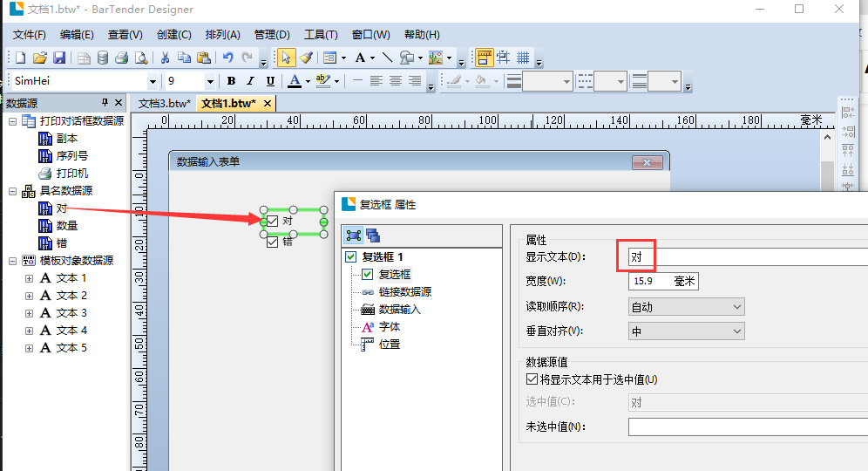Toggle Italic text formatting
This screenshot has height=471, width=868.
point(251,81)
